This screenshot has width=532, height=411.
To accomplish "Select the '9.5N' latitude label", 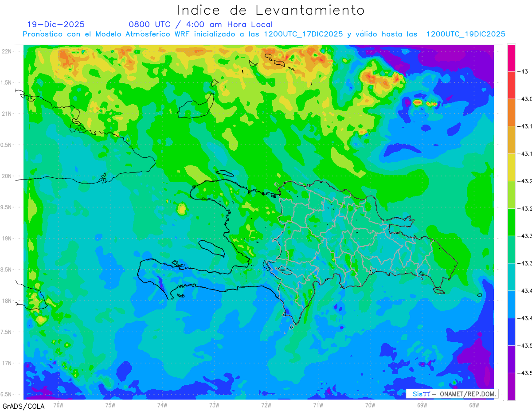I will [x=7, y=207].
